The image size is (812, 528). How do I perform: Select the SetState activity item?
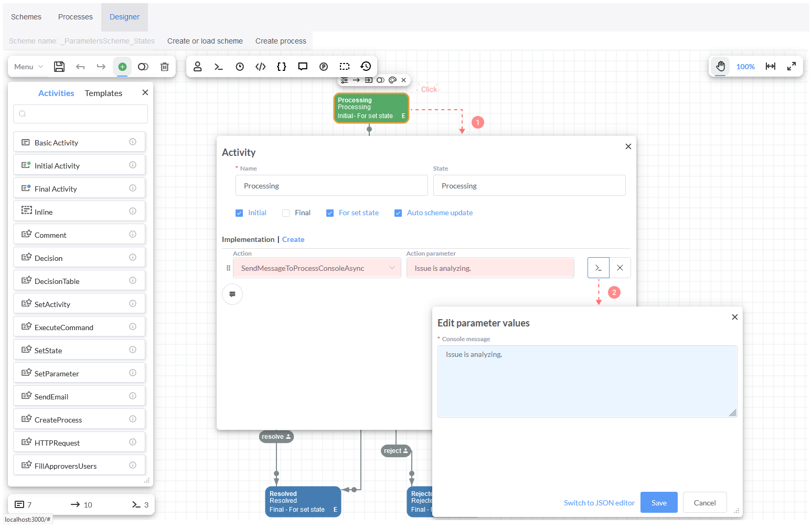79,350
